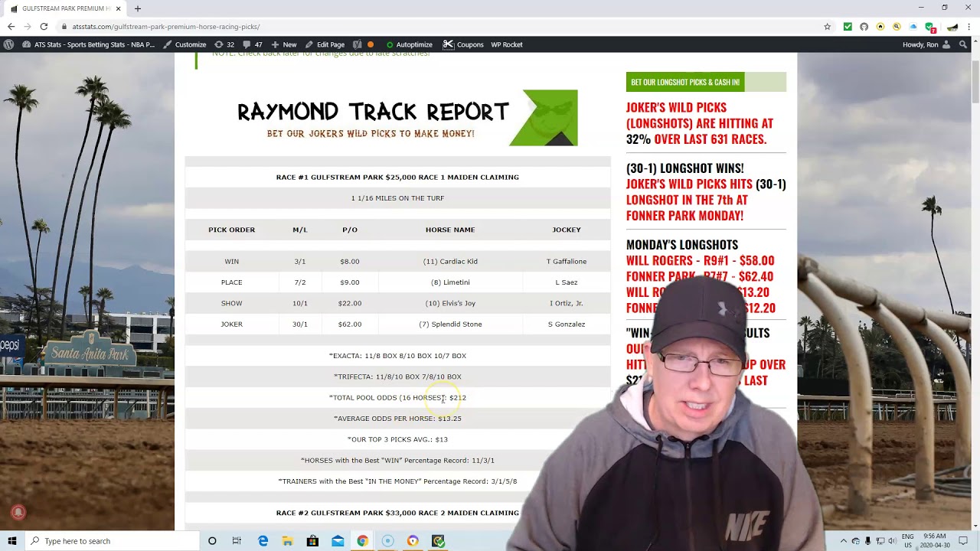Screen dimensions: 980x551
Task: Open the Autoptimize menu
Action: [x=409, y=44]
